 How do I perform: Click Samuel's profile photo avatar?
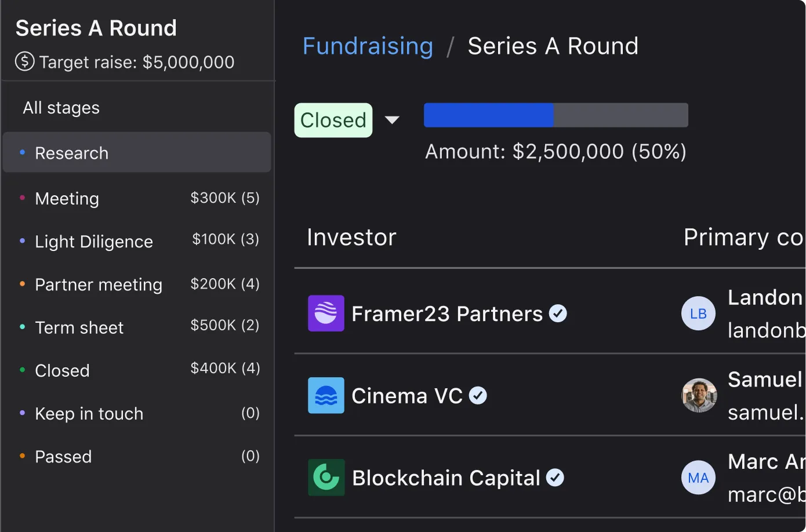point(699,396)
